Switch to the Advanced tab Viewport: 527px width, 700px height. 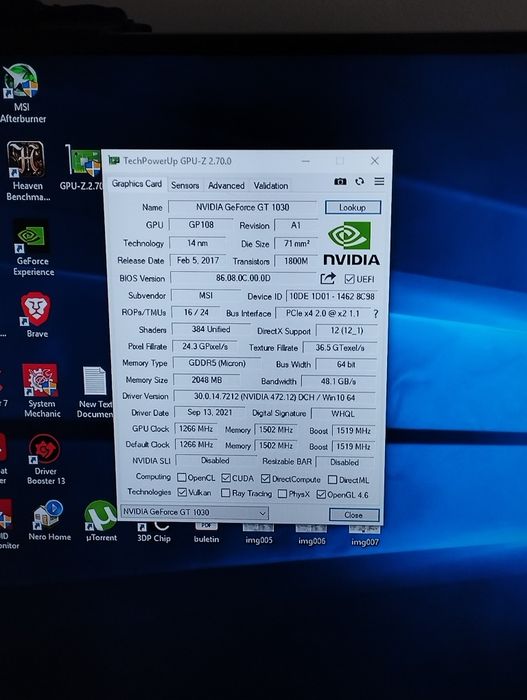pos(226,185)
